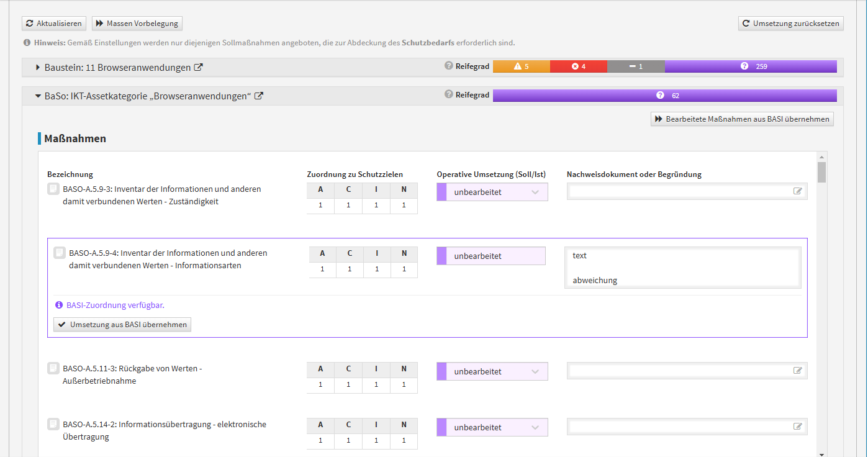Open external link icon beside Baustein 11 Browseranwendungen

click(x=199, y=68)
